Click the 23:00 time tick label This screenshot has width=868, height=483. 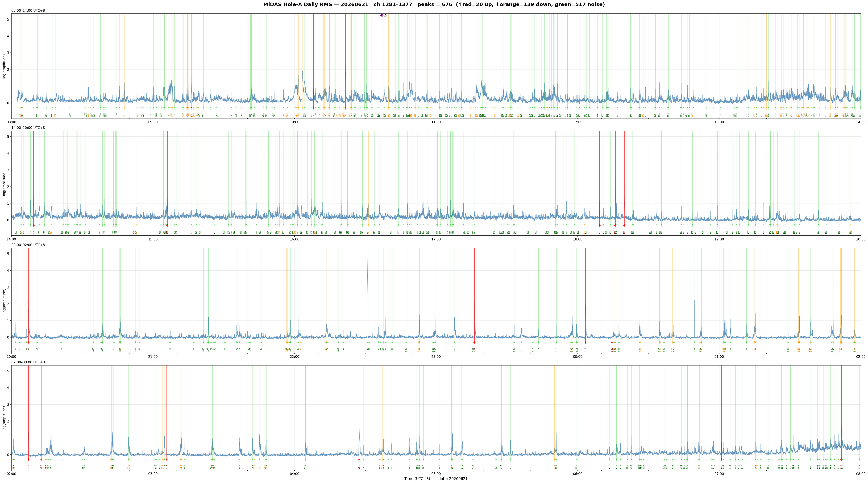coord(436,356)
